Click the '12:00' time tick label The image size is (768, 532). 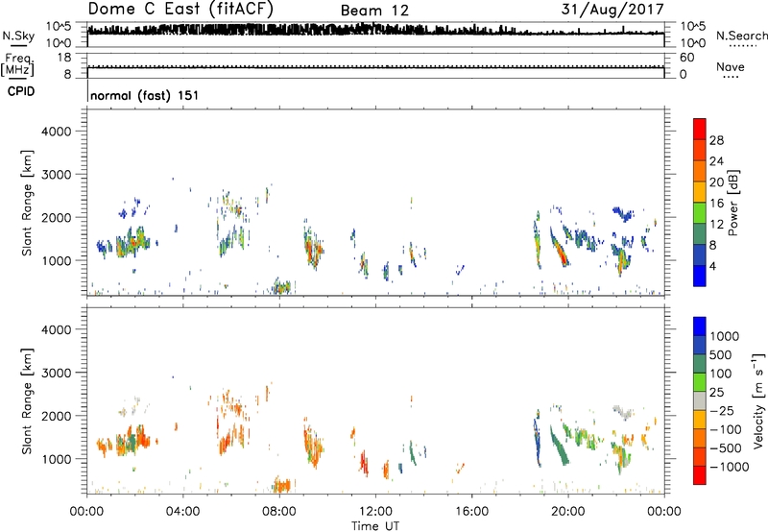[375, 512]
